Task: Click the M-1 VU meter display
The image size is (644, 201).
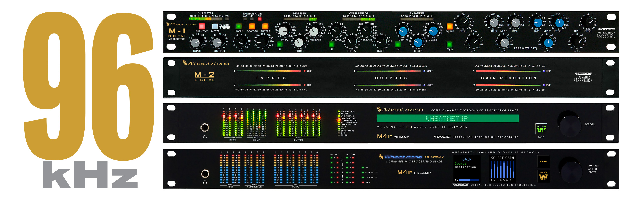Action: click(x=206, y=19)
